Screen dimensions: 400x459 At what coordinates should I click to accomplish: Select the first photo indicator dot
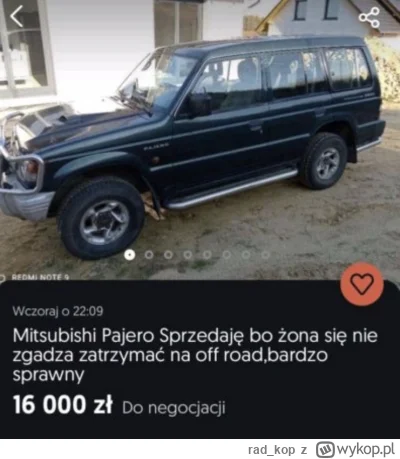click(130, 255)
